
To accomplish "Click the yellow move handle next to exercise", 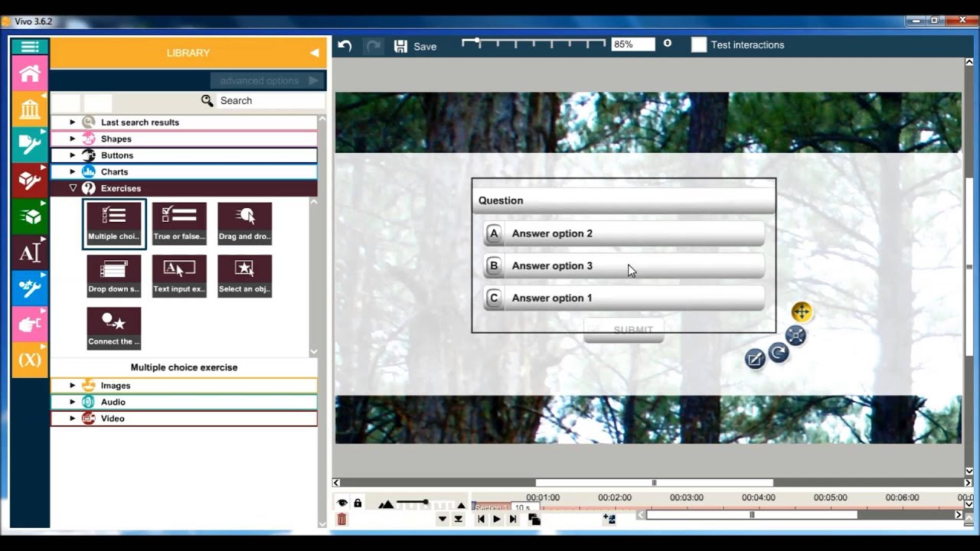I will [801, 311].
